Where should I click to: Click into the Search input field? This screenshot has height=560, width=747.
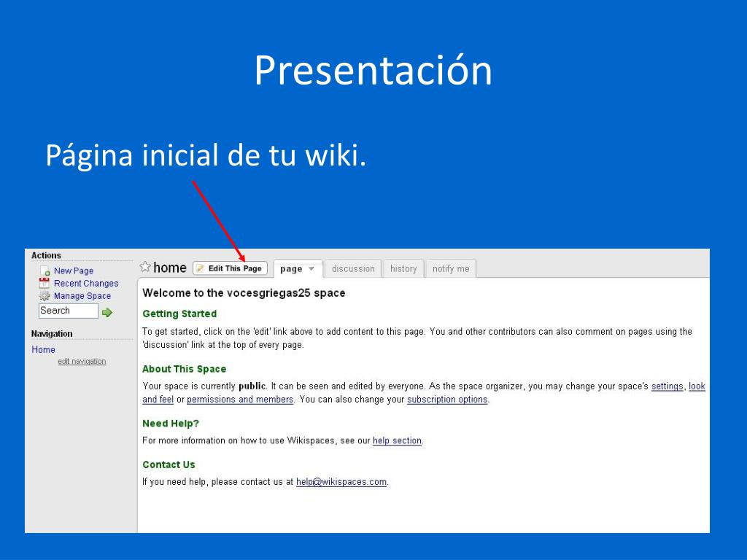pyautogui.click(x=68, y=311)
